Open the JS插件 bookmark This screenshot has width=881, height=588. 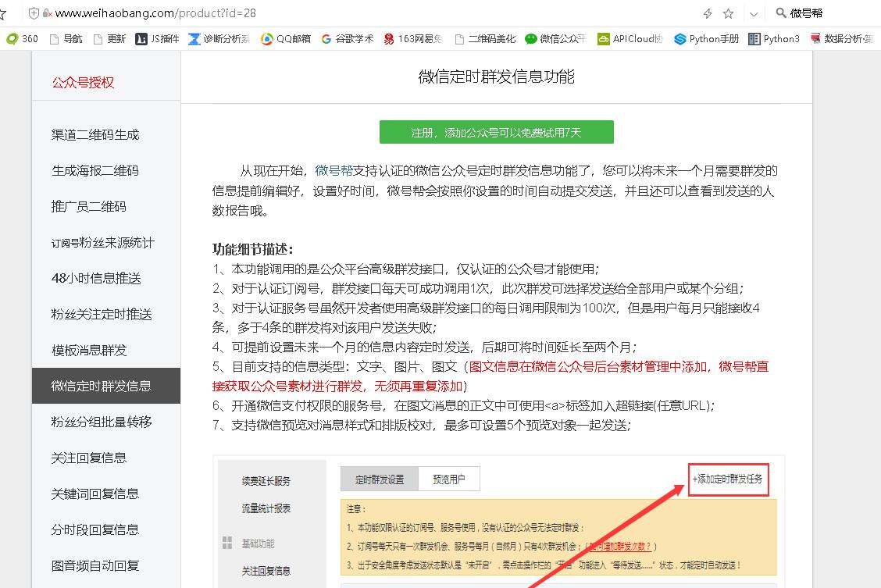(157, 39)
